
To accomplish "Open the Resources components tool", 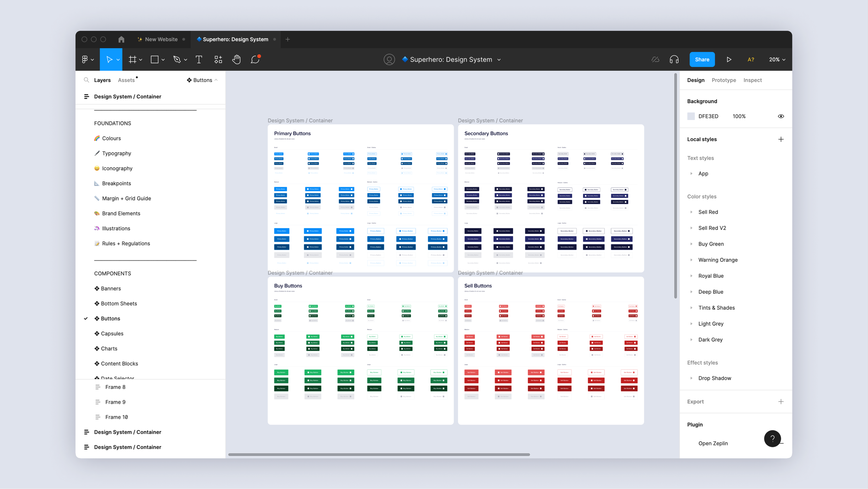I will (218, 59).
